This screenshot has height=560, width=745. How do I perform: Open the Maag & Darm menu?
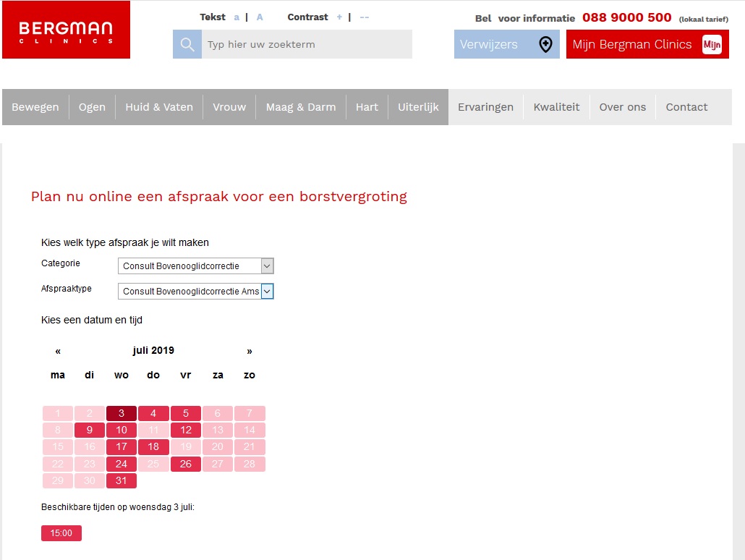tap(301, 107)
